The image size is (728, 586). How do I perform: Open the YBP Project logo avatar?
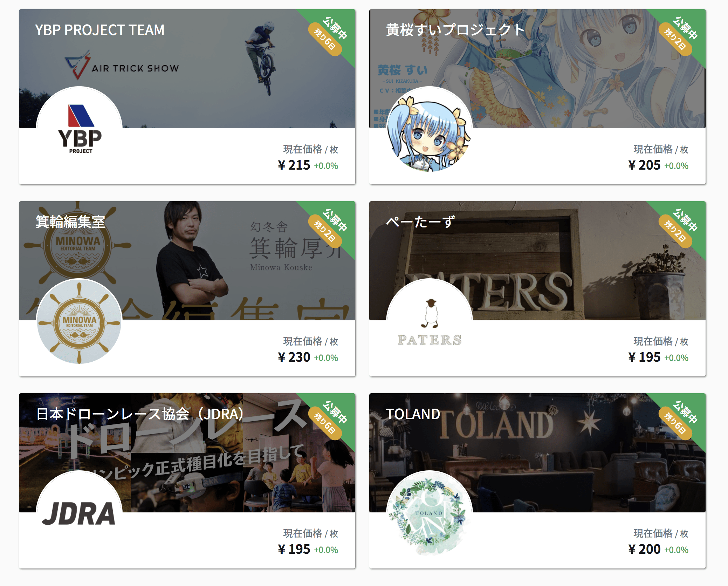[80, 129]
